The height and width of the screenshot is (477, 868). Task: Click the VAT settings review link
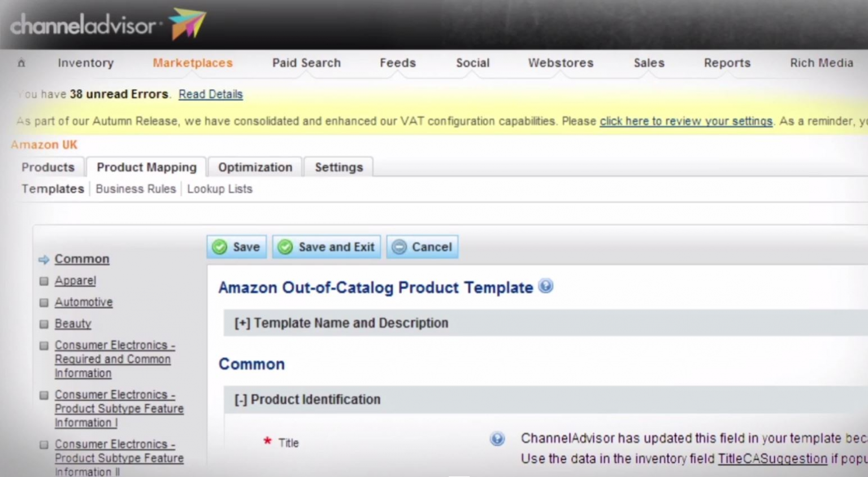[x=685, y=121]
